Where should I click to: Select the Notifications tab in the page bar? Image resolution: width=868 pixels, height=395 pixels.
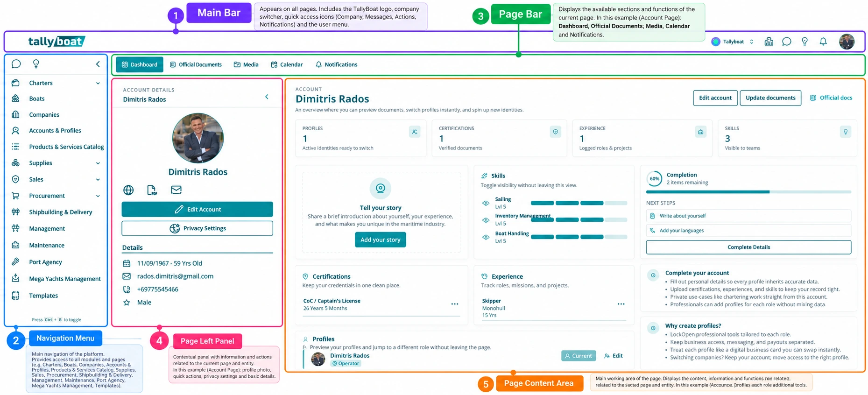point(337,64)
